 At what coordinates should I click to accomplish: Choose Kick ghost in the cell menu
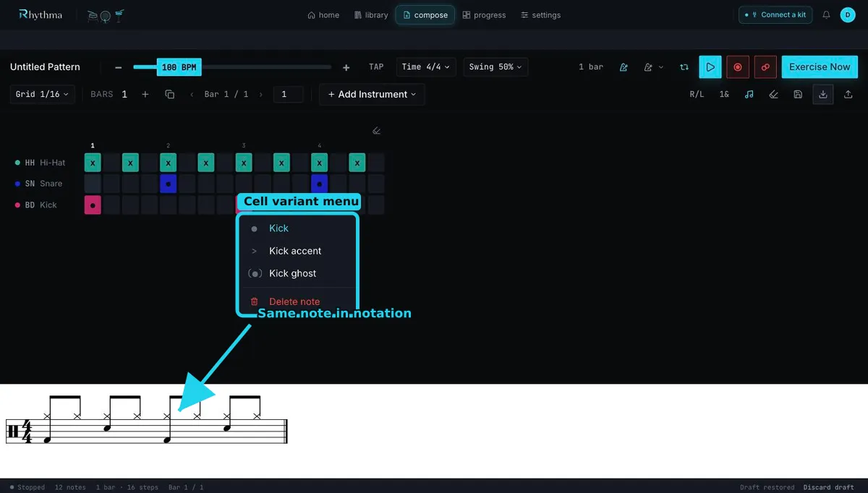click(297, 273)
